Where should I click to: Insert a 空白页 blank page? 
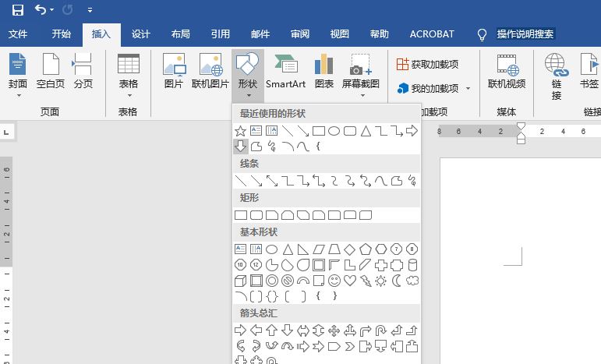click(51, 71)
